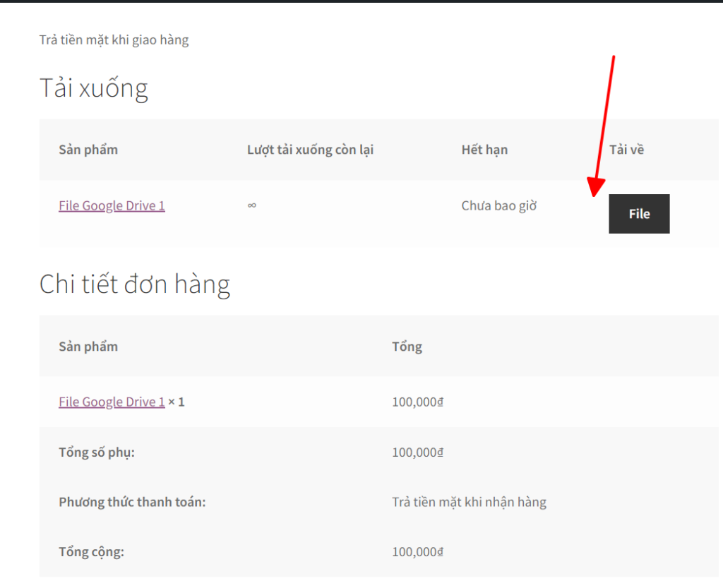Click the 100,000₫ amount in Tổng cộng row
The width and height of the screenshot is (723, 588).
(x=417, y=552)
